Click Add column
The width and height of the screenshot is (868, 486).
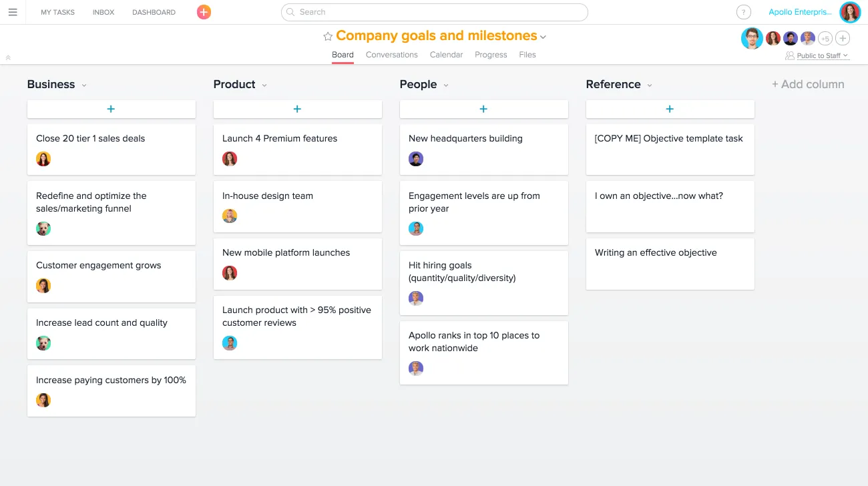pos(808,84)
